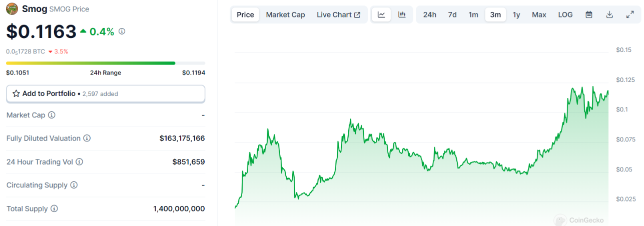This screenshot has width=644, height=226.
Task: Switch to the Market Cap tab
Action: (x=285, y=14)
